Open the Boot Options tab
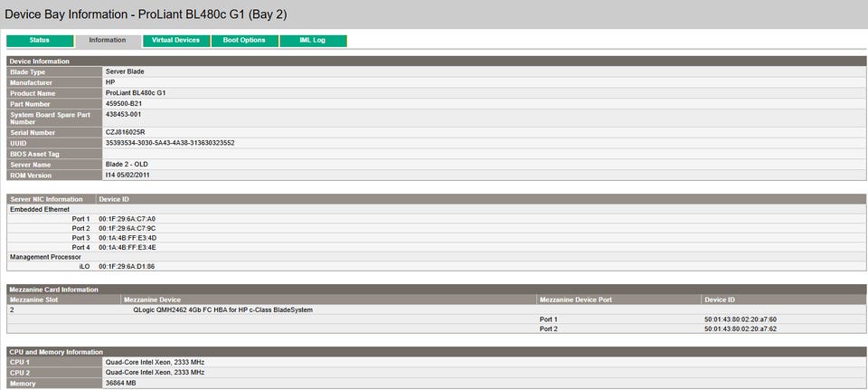Image resolution: width=868 pixels, height=390 pixels. pos(244,41)
